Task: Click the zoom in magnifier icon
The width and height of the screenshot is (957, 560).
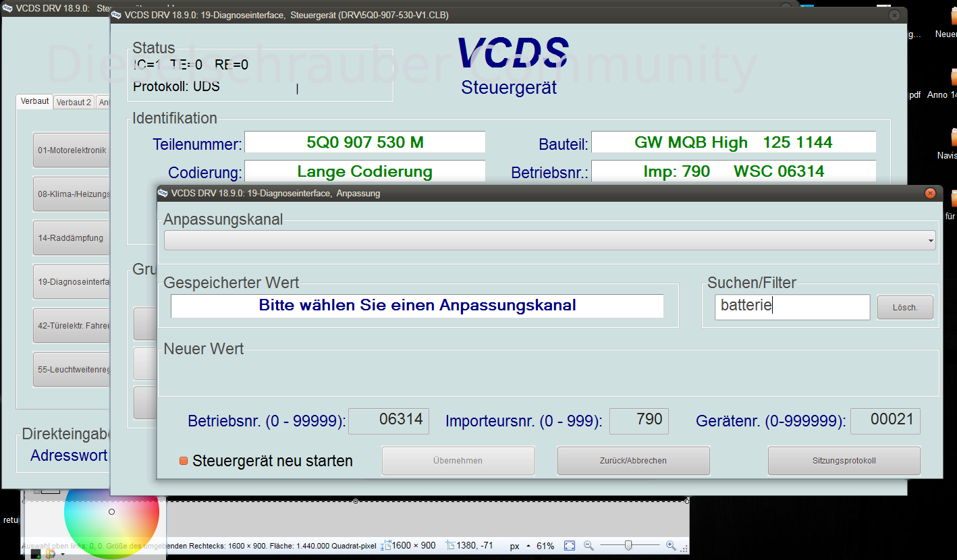Action: (x=670, y=545)
